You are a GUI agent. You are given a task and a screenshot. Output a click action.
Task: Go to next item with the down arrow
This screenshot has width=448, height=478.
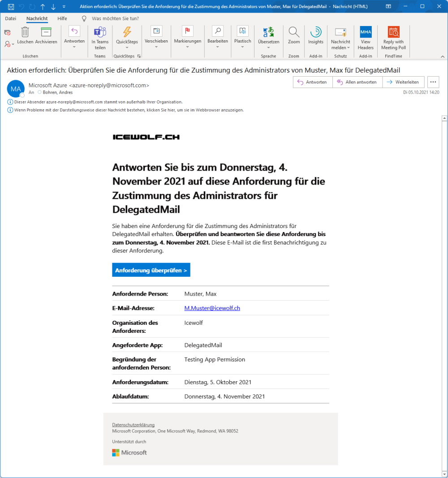[53, 6]
